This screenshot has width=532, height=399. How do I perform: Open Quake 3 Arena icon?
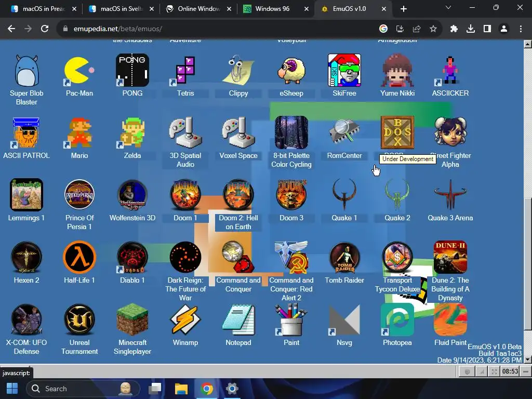pyautogui.click(x=450, y=195)
